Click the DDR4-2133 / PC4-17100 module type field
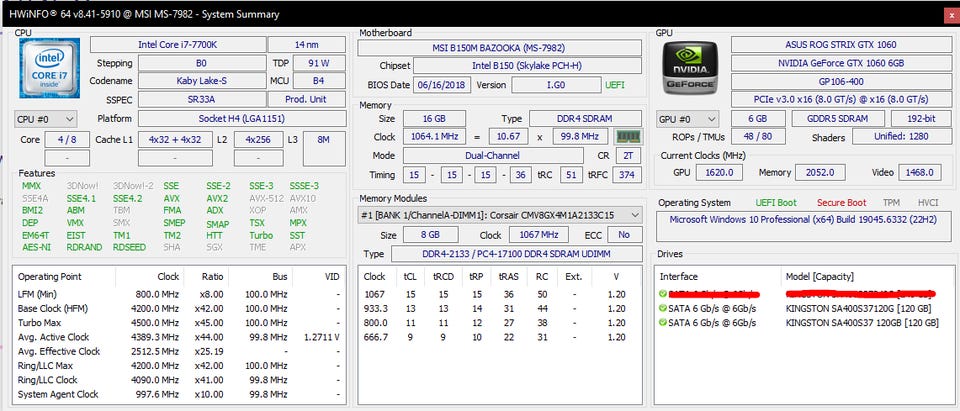The width and height of the screenshot is (960, 411). [516, 254]
